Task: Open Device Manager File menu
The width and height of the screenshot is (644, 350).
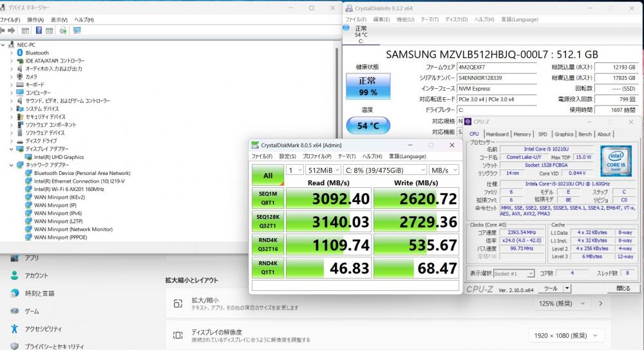Action: click(10, 20)
